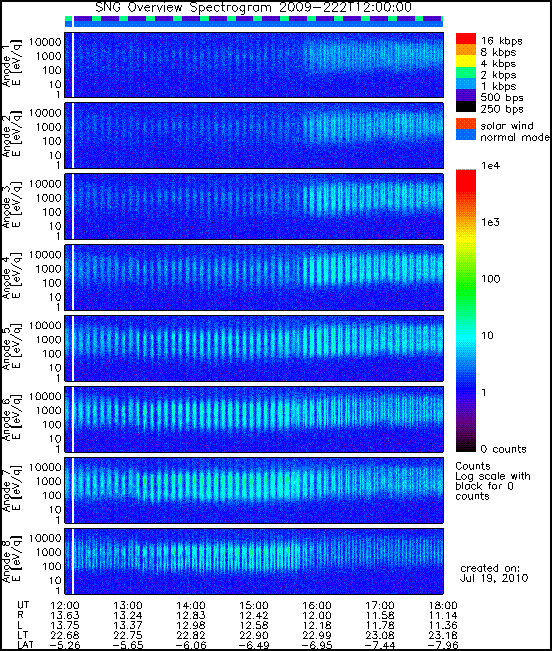Click the black 250 bps legend swatch

point(466,107)
